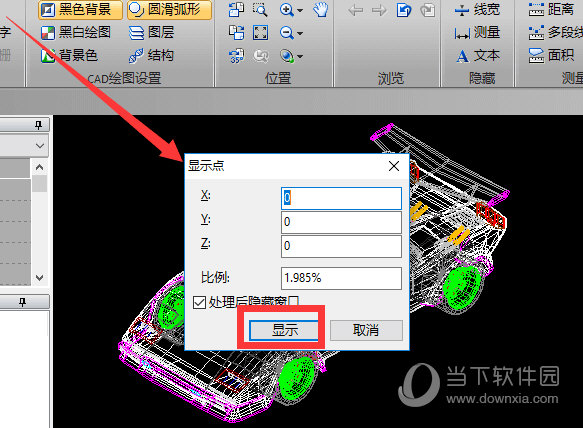583x428 pixels.
Task: Open the left panel dropdown chevron
Action: point(40,146)
